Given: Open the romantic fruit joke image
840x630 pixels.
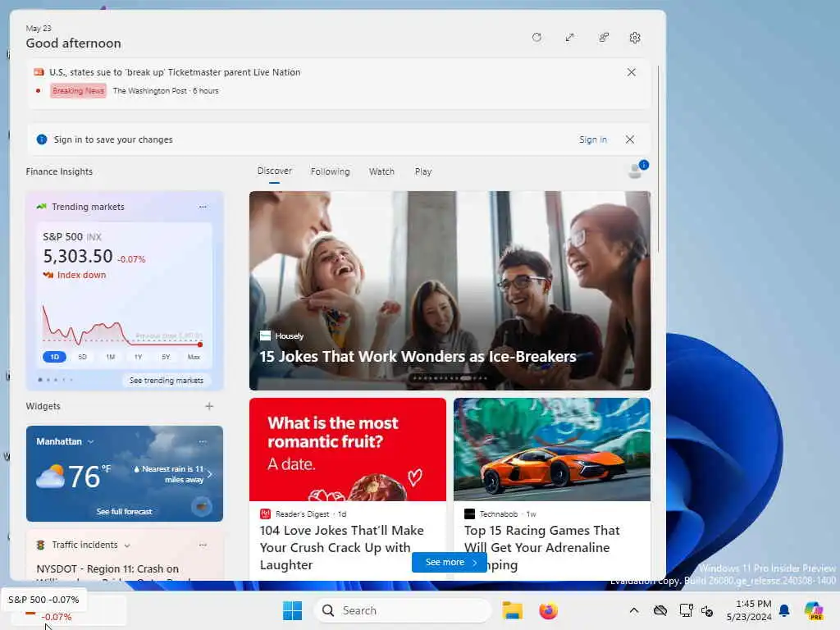Looking at the screenshot, I should point(348,450).
